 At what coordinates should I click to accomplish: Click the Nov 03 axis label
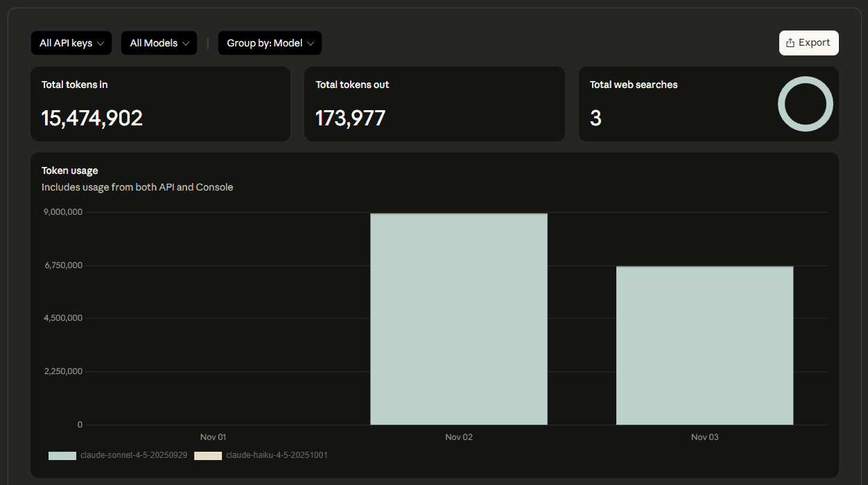click(x=704, y=437)
